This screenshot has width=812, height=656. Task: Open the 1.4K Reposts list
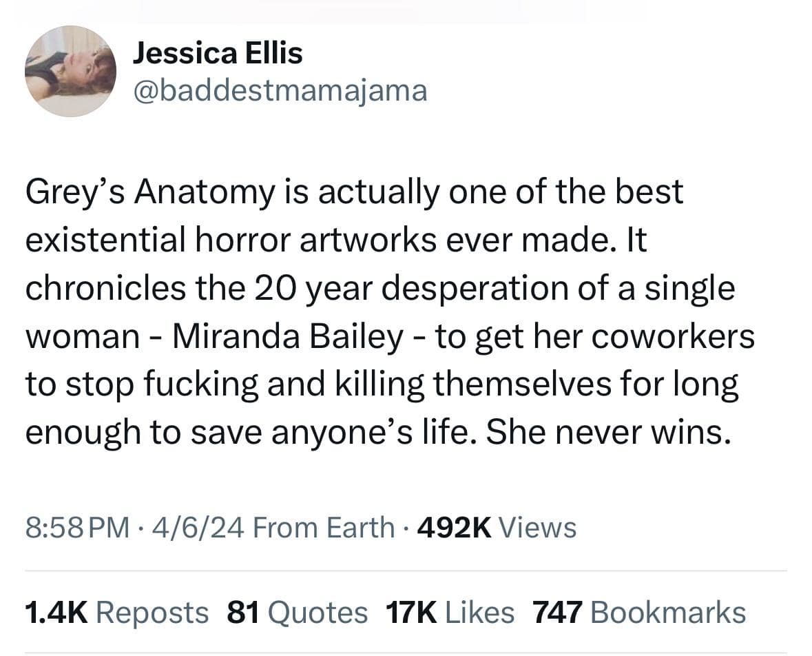pyautogui.click(x=116, y=612)
